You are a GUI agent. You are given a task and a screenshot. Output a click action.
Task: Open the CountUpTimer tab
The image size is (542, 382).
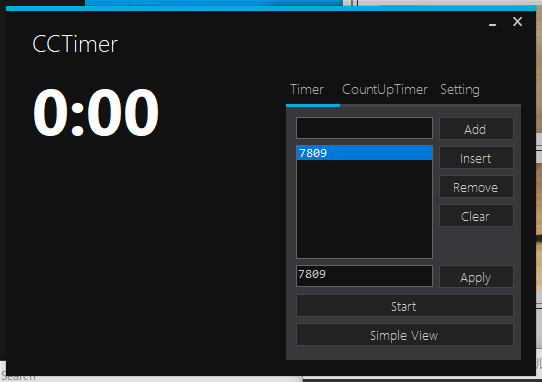384,90
